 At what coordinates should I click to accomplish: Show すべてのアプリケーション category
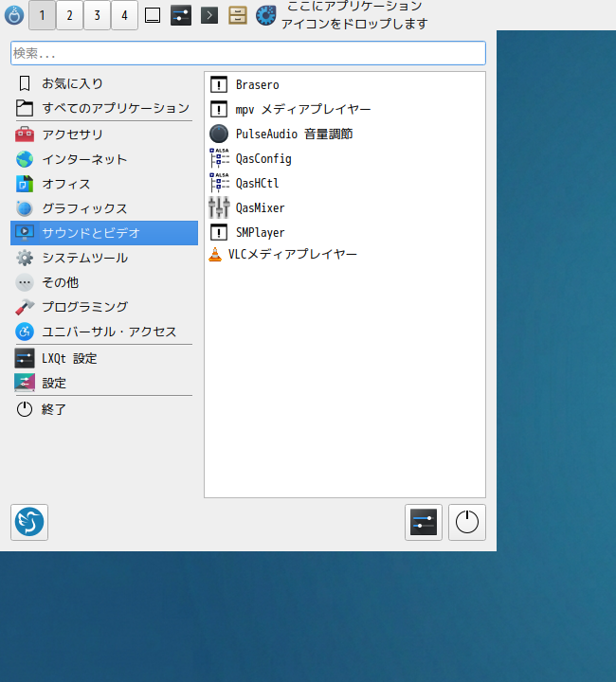click(x=104, y=108)
